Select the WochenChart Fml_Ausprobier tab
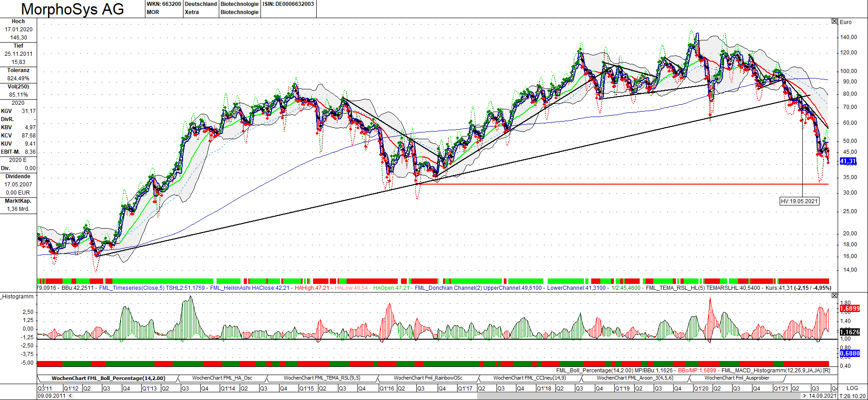The image size is (868, 400). 737,378
